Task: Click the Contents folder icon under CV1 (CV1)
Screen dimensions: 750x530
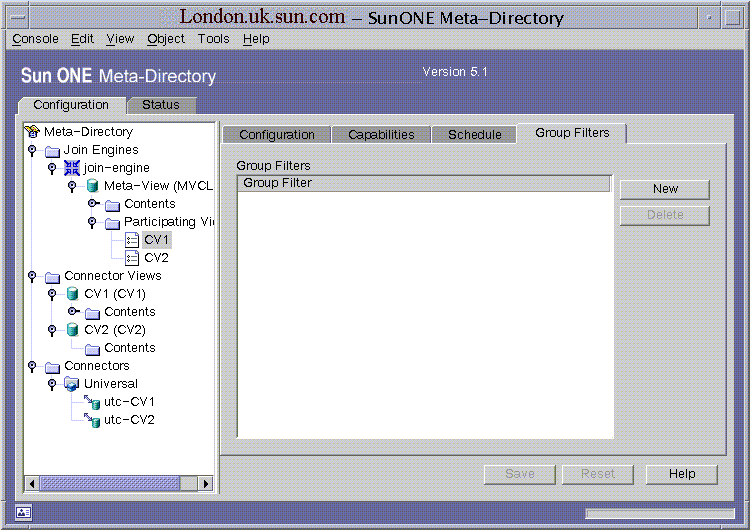Action: click(x=92, y=313)
